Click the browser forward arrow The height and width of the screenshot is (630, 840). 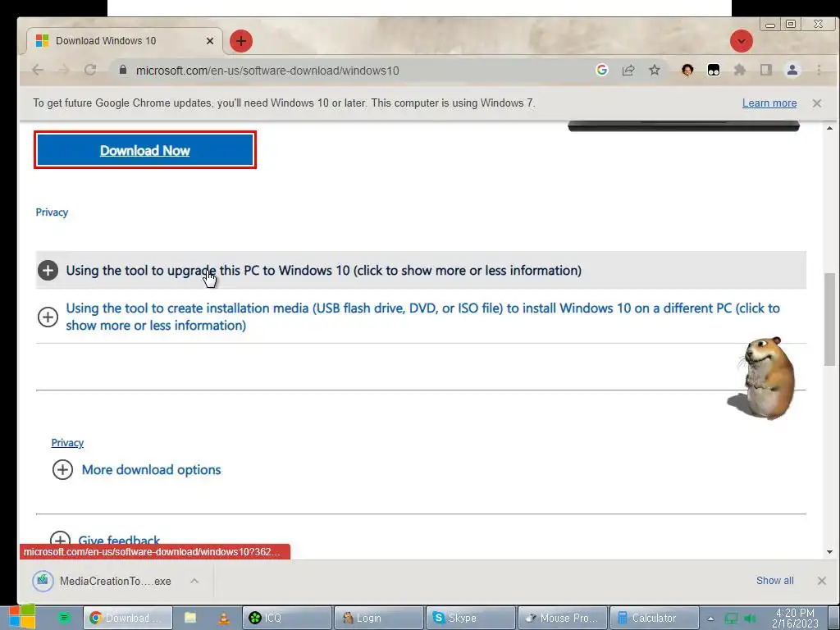click(x=64, y=71)
